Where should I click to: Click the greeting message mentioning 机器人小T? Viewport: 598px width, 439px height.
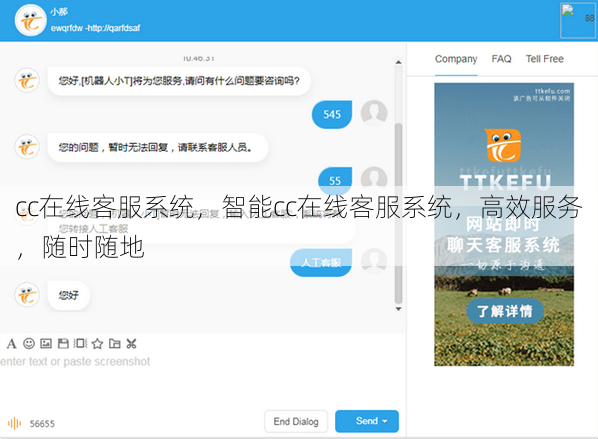(179, 81)
